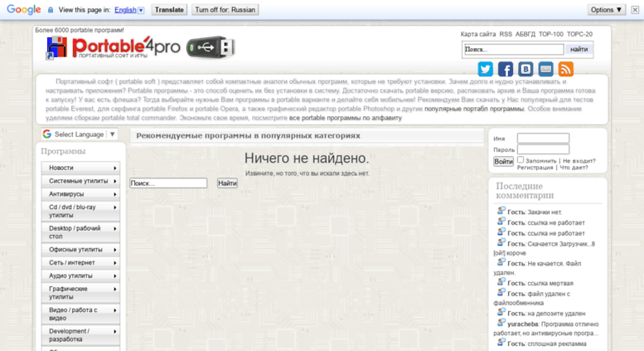Screen dimensions: 644x351
Task: Close the Google translate bar
Action: click(x=635, y=9)
